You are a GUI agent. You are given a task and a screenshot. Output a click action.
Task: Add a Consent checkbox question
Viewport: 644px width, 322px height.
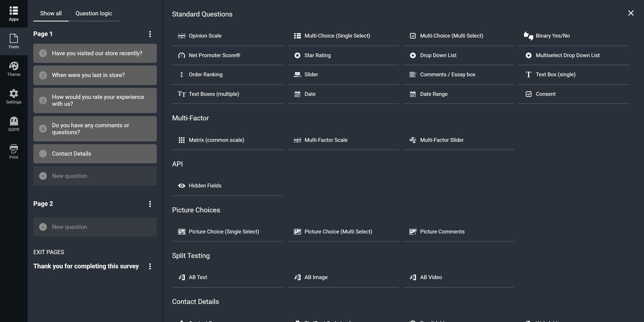[545, 94]
